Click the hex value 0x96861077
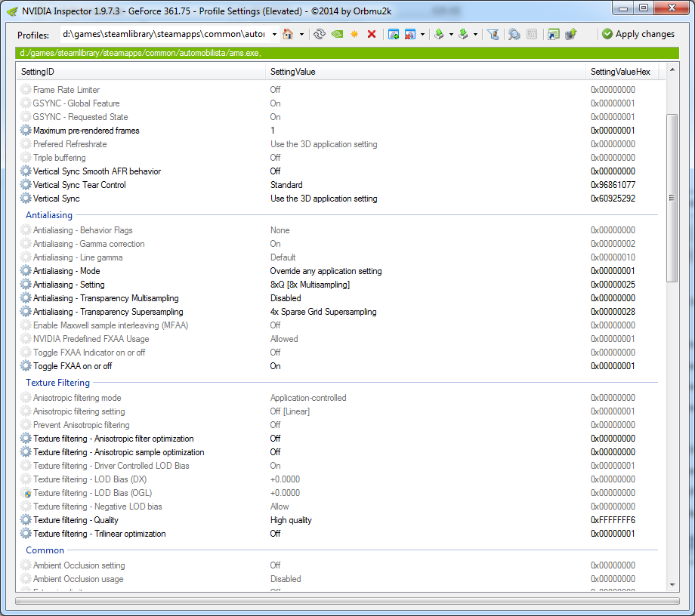The image size is (695, 616). click(x=613, y=185)
